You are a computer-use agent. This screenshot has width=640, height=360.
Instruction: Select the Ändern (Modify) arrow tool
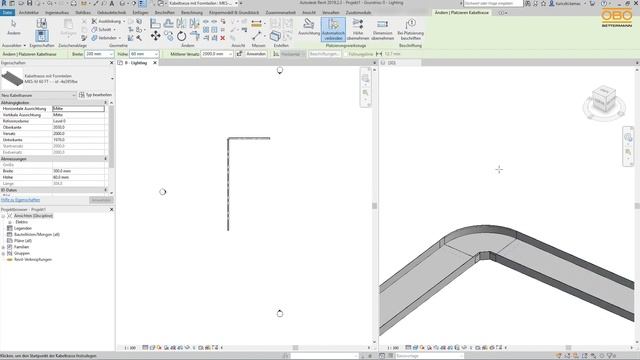13,27
